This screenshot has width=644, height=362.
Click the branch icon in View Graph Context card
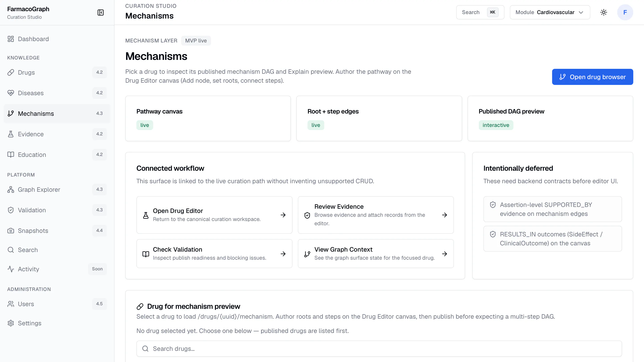click(x=307, y=254)
